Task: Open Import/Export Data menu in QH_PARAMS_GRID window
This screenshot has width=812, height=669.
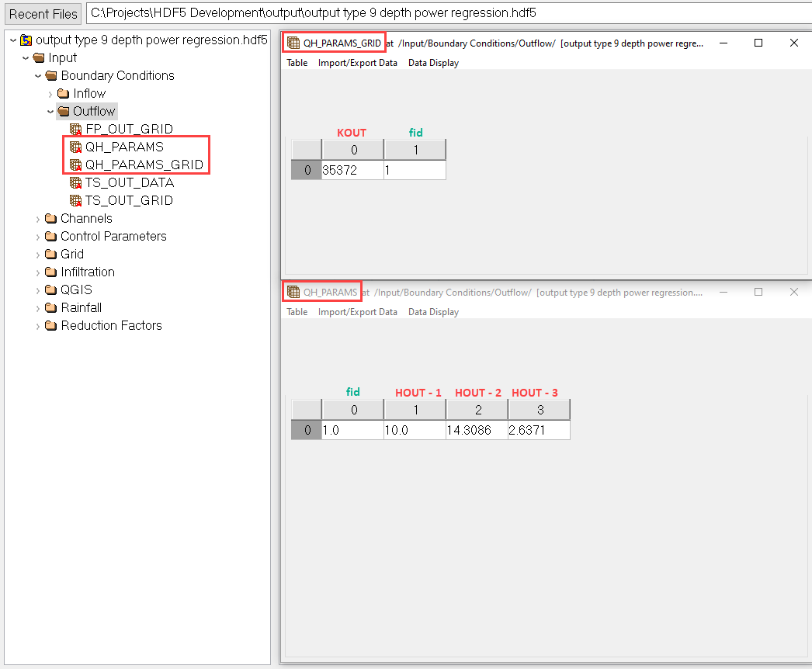Action: click(357, 63)
